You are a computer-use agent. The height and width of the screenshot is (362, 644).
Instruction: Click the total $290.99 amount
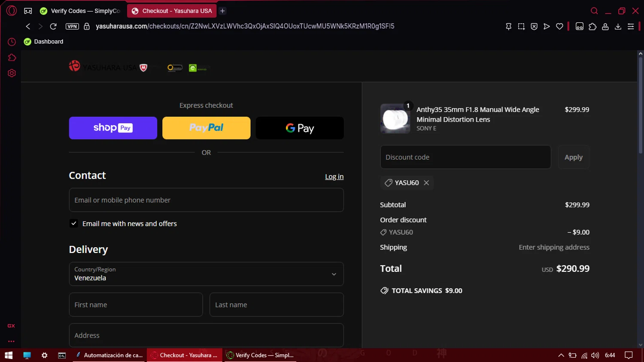tap(573, 269)
